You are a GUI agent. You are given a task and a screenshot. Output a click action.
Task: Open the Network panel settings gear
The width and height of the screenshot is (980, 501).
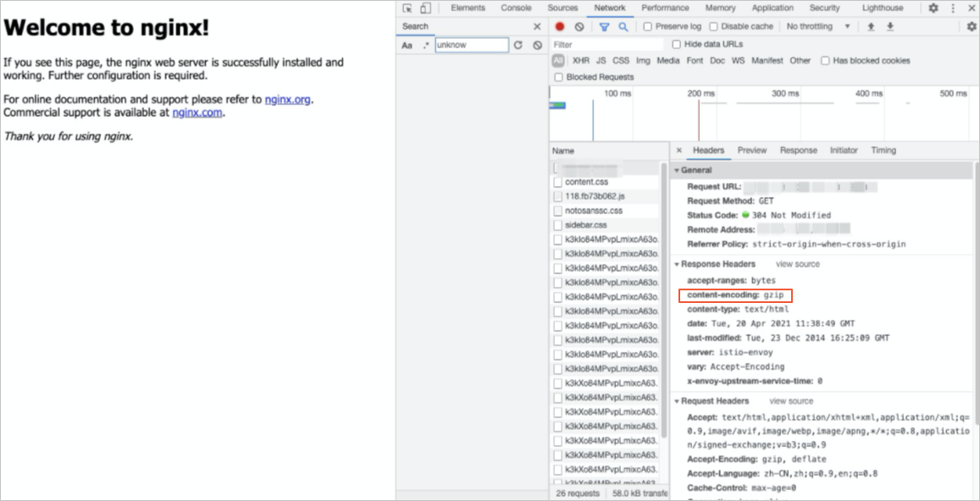click(972, 26)
